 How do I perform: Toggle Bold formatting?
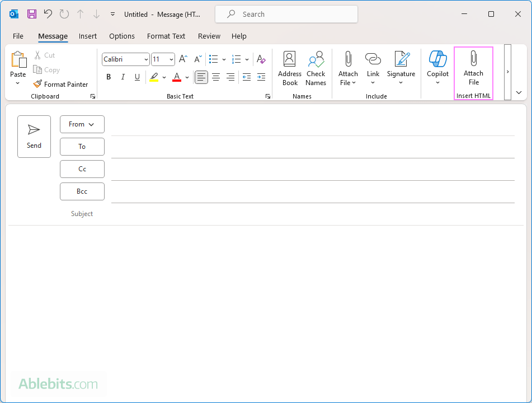tap(109, 77)
